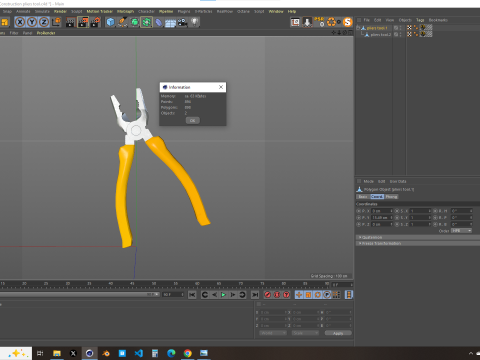The height and width of the screenshot is (360, 480).
Task: Select pliers tool.2 in object tree
Action: pos(381,34)
